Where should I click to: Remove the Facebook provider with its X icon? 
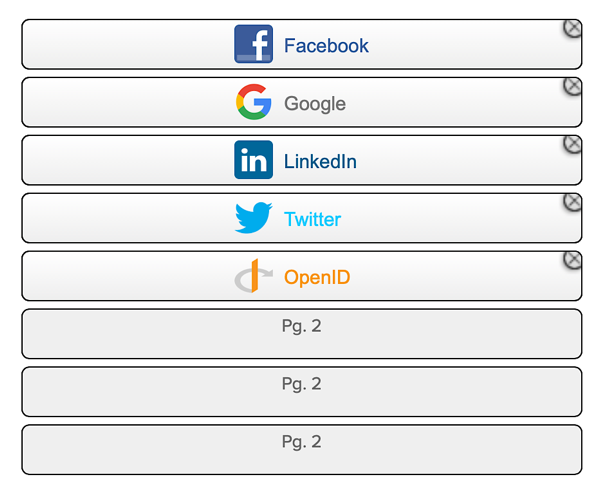(572, 28)
